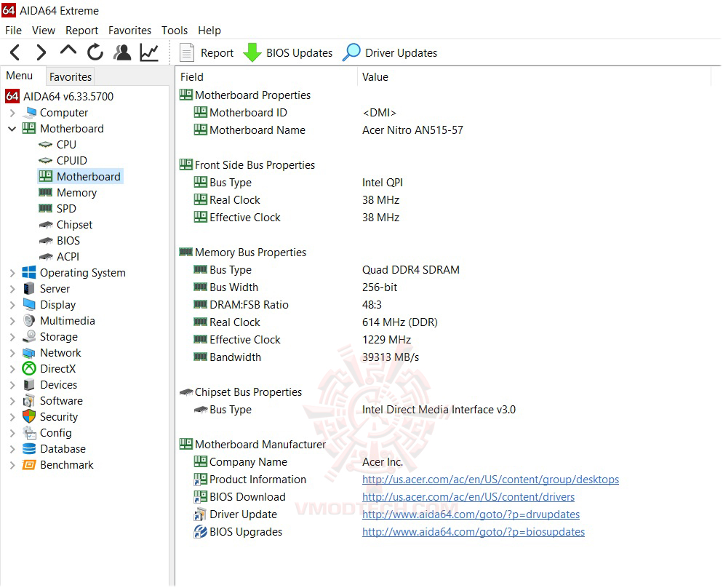
Task: Select CPUID in the tree
Action: tap(71, 161)
